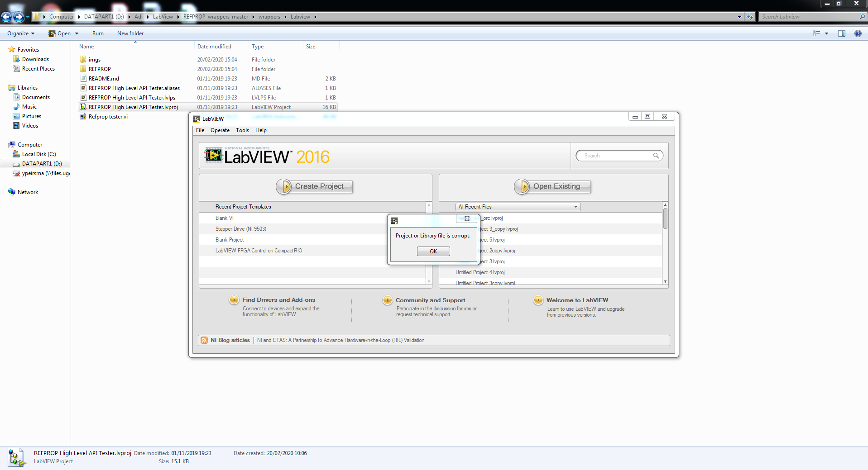Open the Open button's dropdown arrow

[x=77, y=33]
